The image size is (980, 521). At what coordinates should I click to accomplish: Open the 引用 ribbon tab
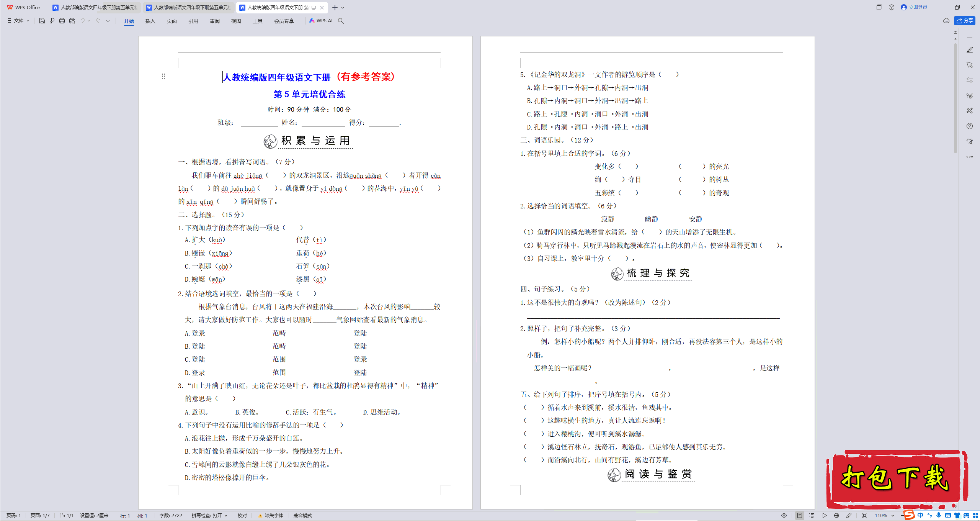coord(193,21)
